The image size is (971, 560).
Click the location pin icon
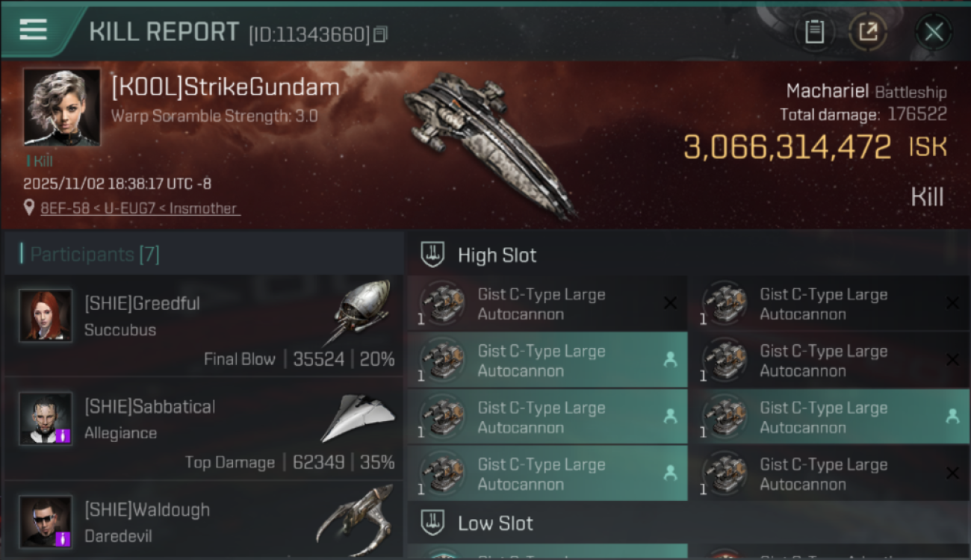(29, 208)
